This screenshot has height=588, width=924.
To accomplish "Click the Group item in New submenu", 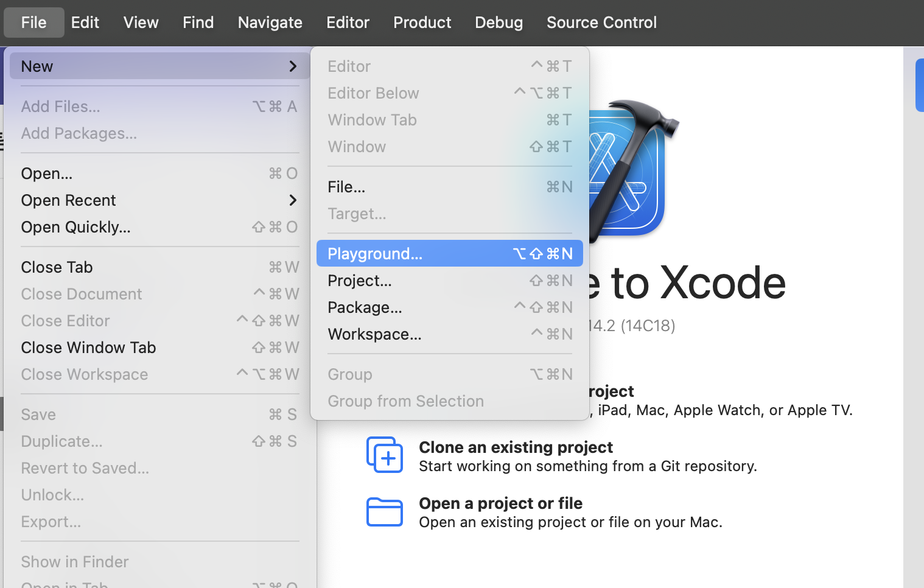I will tap(450, 374).
